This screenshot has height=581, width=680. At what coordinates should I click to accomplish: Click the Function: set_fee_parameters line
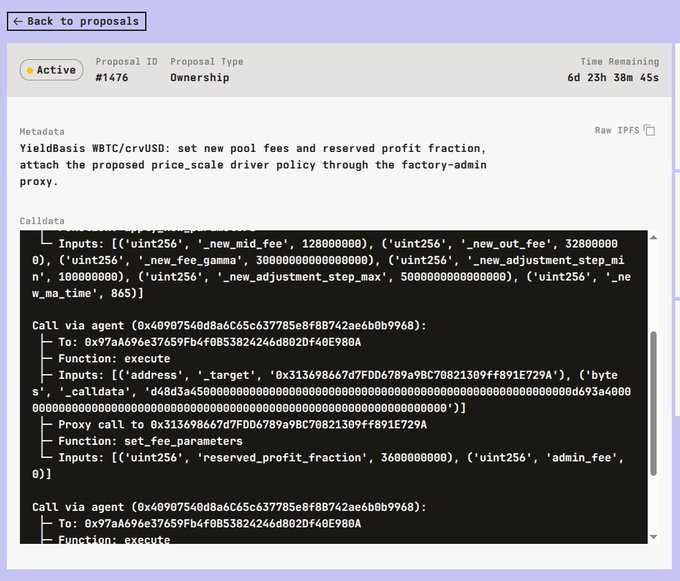tap(150, 441)
